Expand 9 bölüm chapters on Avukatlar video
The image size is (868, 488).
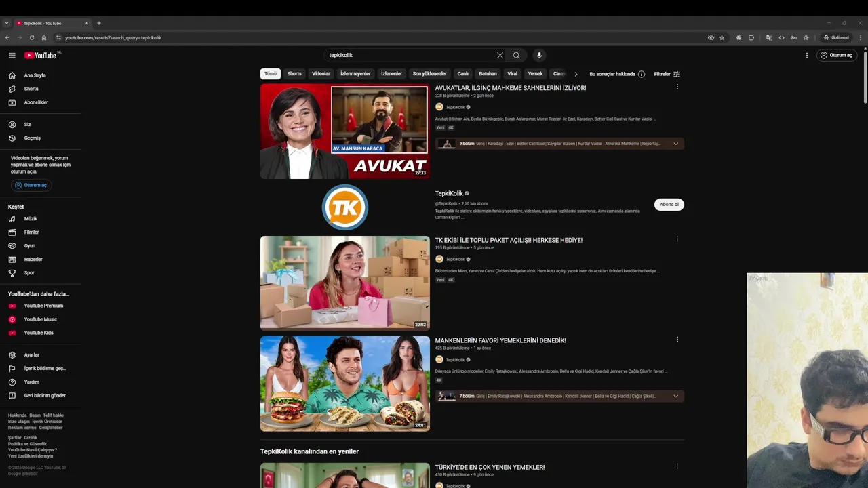coord(675,144)
